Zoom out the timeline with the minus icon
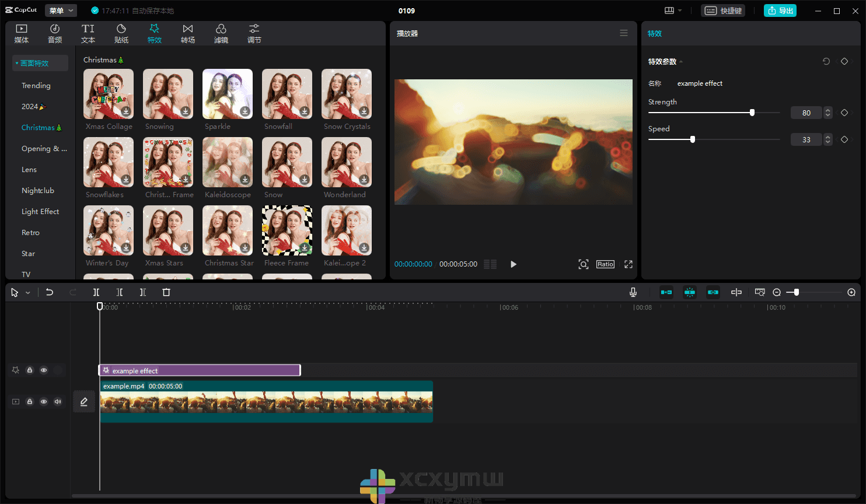This screenshot has width=866, height=504. pos(777,292)
